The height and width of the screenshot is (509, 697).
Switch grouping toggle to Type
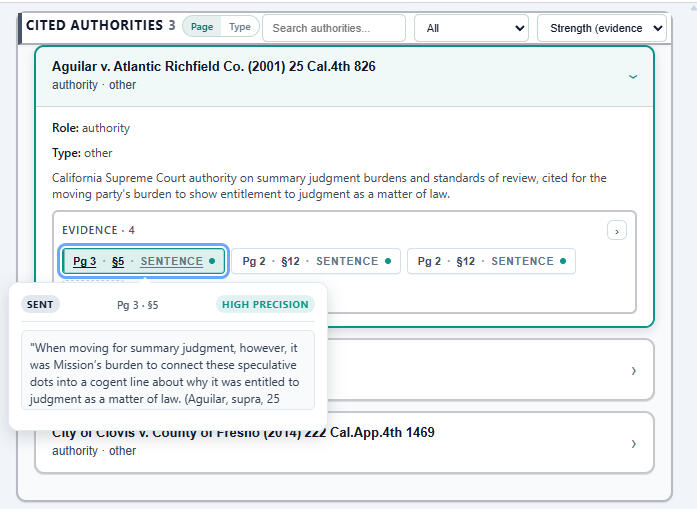click(240, 27)
